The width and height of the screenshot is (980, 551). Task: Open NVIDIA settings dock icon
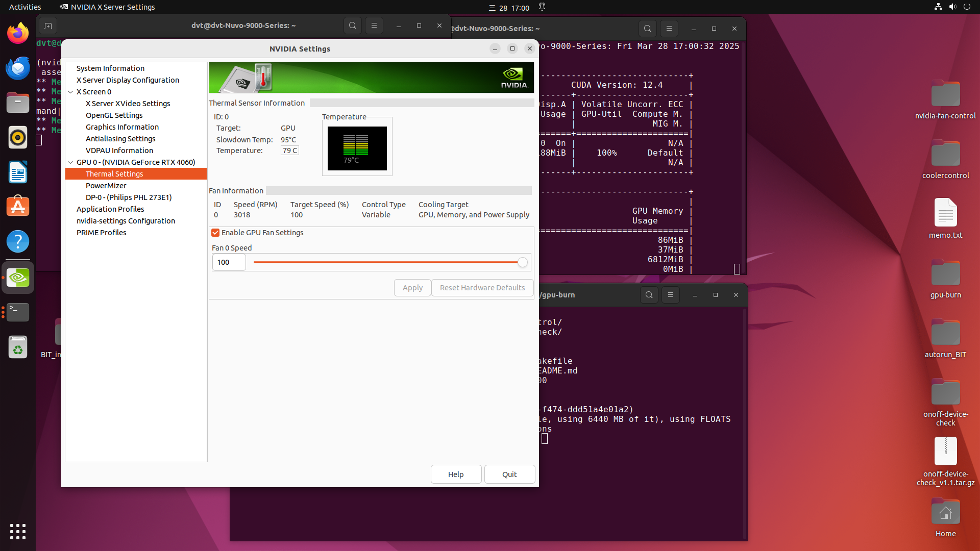18,278
